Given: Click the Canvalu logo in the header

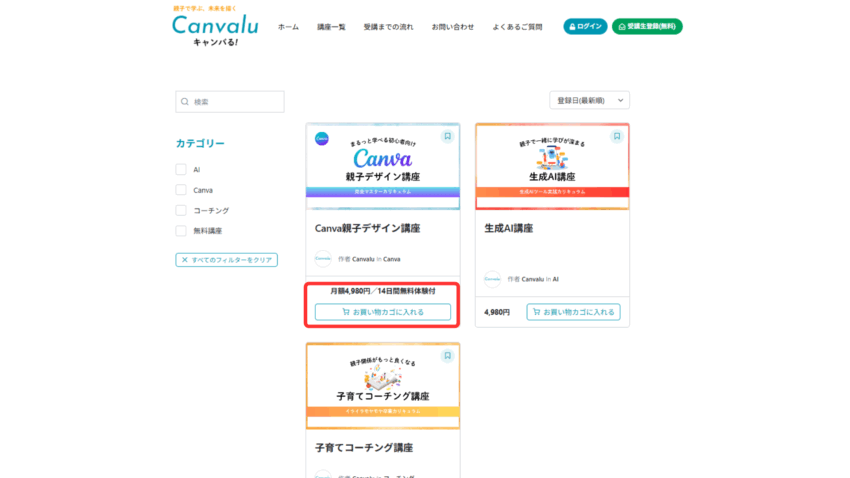Looking at the screenshot, I should 213,26.
